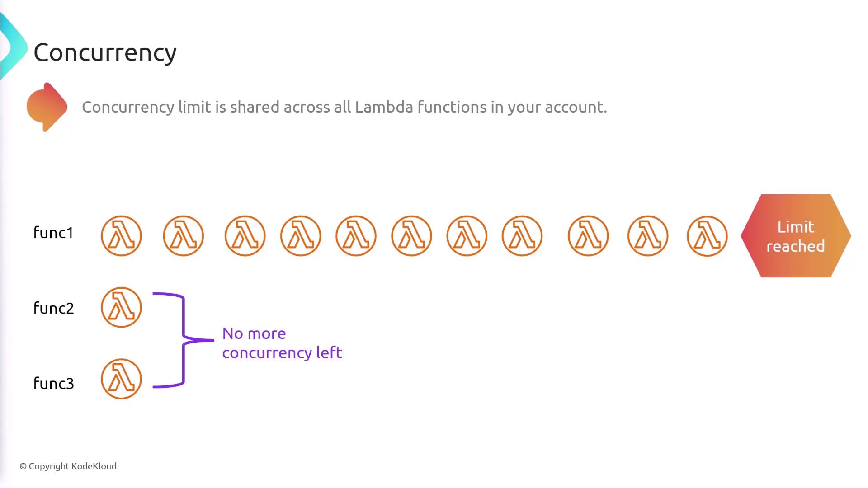Click the Limit reached hexagon
Viewport: 868px width, 488px height.
coord(796,236)
